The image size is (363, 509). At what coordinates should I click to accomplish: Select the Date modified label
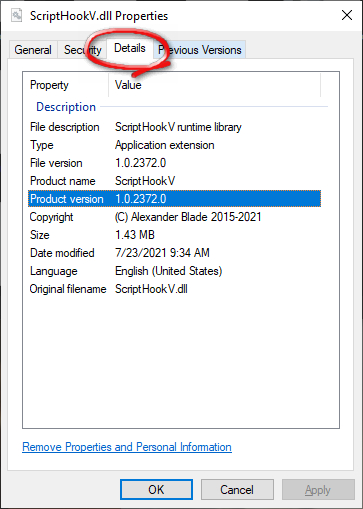(x=62, y=253)
